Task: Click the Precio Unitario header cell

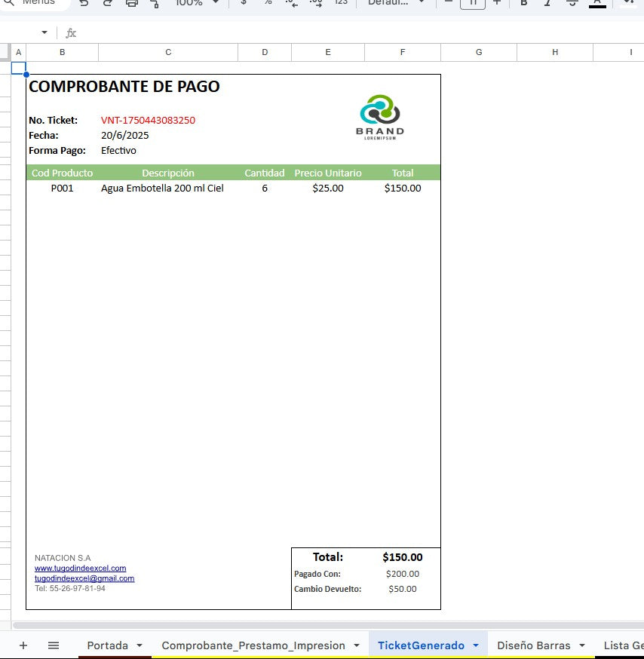Action: pyautogui.click(x=328, y=173)
